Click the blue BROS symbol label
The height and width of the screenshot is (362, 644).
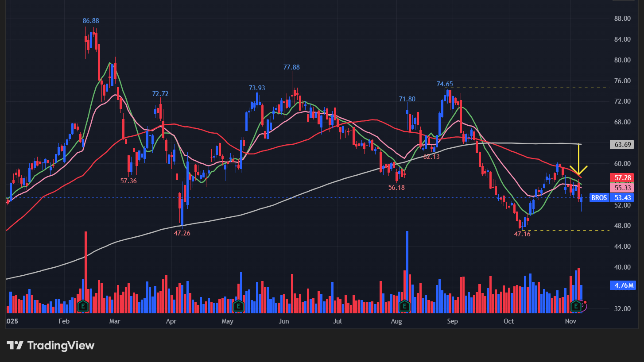click(599, 197)
